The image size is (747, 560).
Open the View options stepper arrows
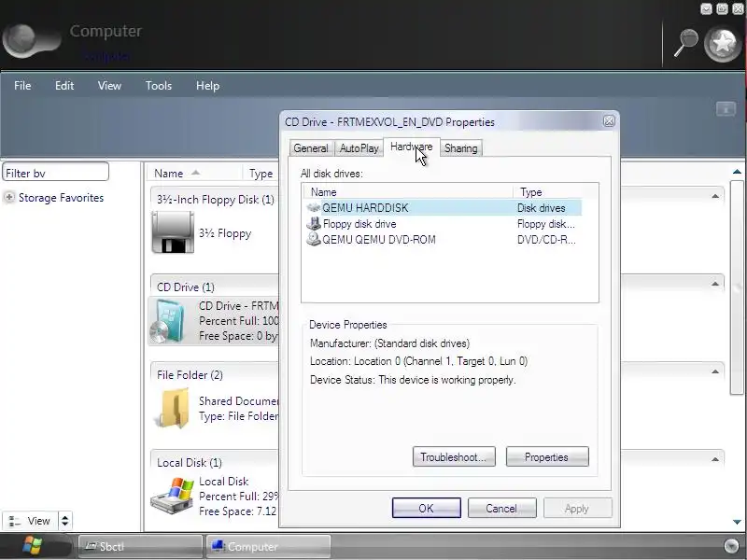(64, 521)
